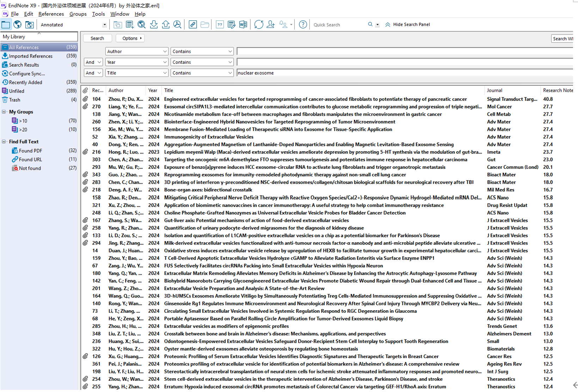Open the Groups menu
578x392 pixels.
pos(78,14)
